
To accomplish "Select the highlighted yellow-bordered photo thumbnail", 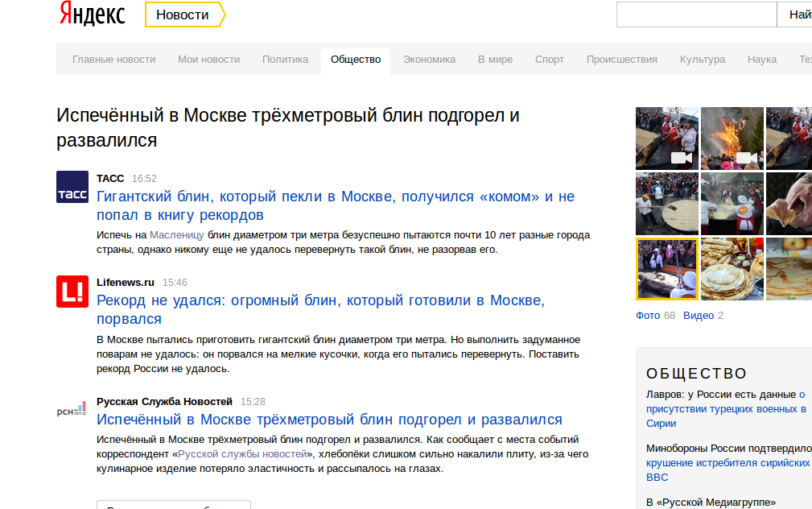I will point(666,269).
